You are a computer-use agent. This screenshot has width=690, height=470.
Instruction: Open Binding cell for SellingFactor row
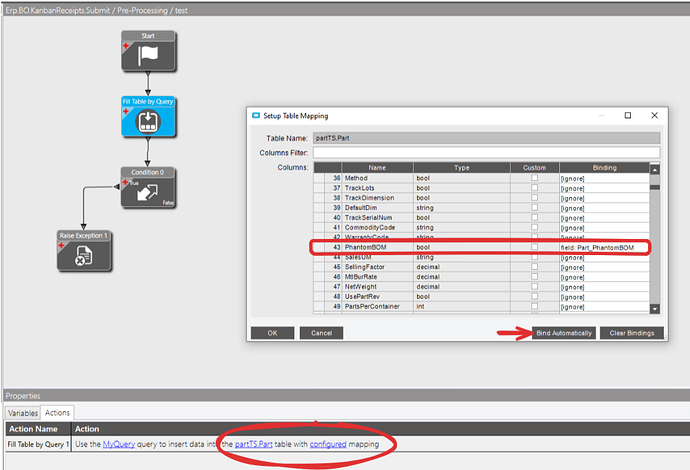pos(604,267)
